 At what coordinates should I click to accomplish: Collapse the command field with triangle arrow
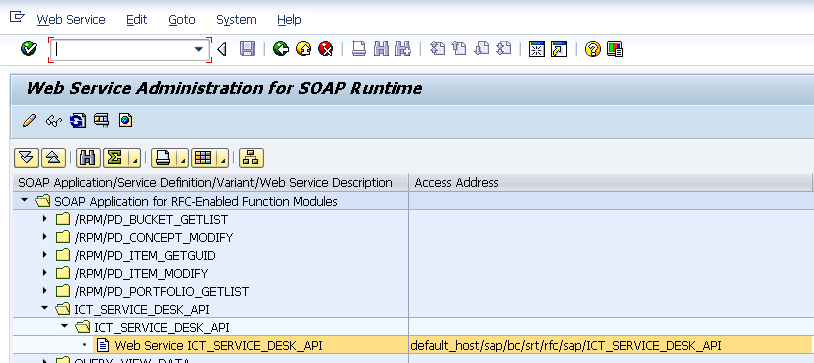222,49
